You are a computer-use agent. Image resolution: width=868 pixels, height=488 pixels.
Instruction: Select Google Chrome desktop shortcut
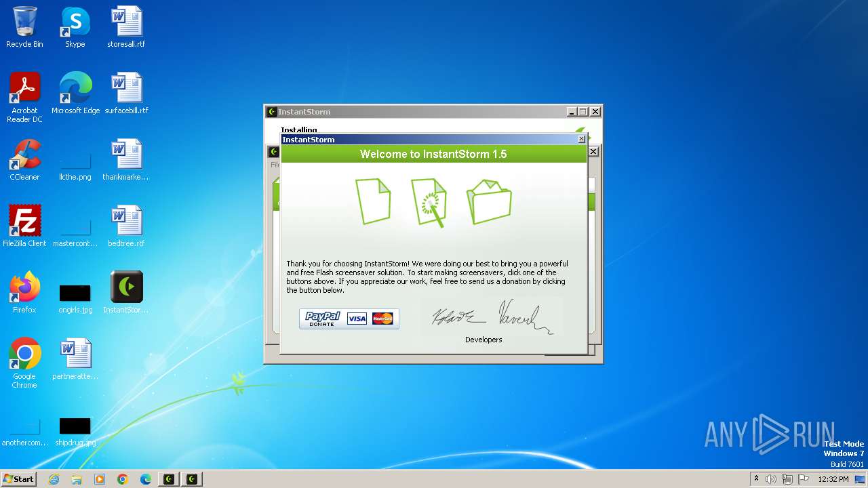point(24,363)
